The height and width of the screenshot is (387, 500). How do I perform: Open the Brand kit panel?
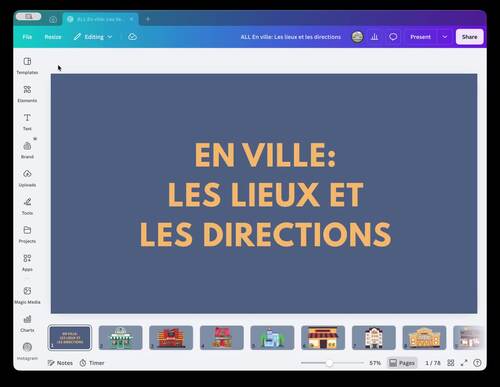pos(27,150)
